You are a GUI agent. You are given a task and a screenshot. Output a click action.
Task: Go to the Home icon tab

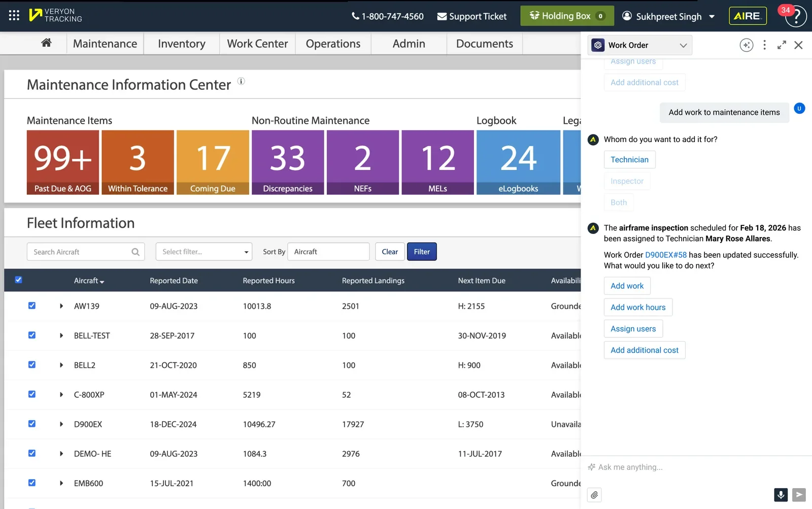46,43
